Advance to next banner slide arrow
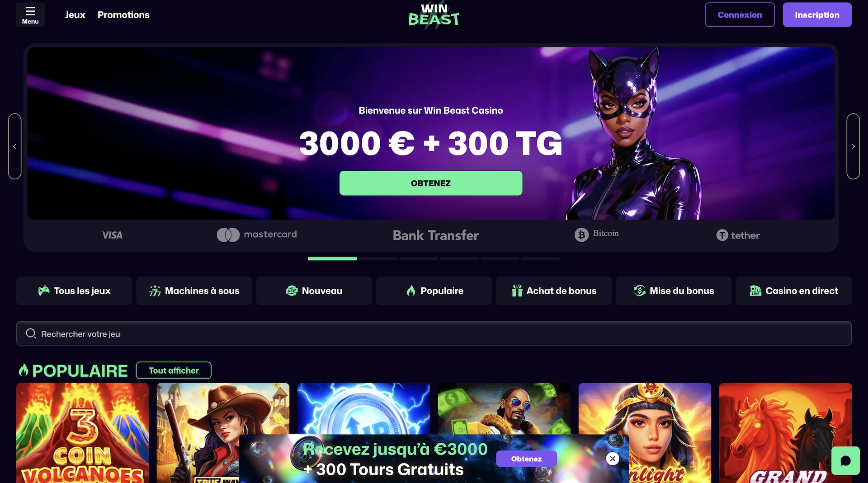The image size is (868, 483). [x=853, y=146]
